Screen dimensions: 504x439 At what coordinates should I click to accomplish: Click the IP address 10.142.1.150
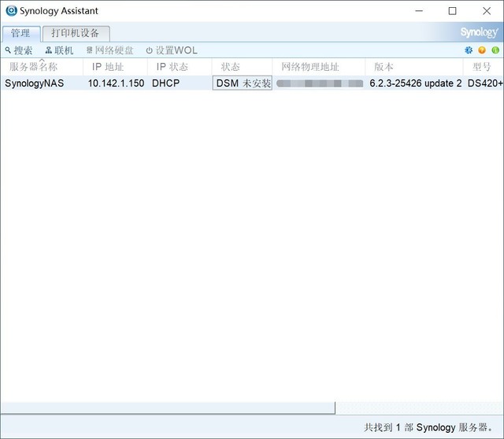click(x=116, y=83)
